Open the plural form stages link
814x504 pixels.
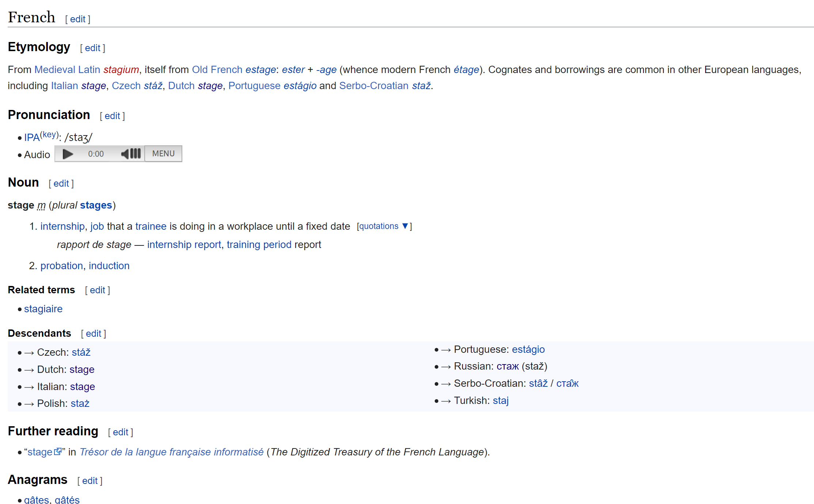96,205
